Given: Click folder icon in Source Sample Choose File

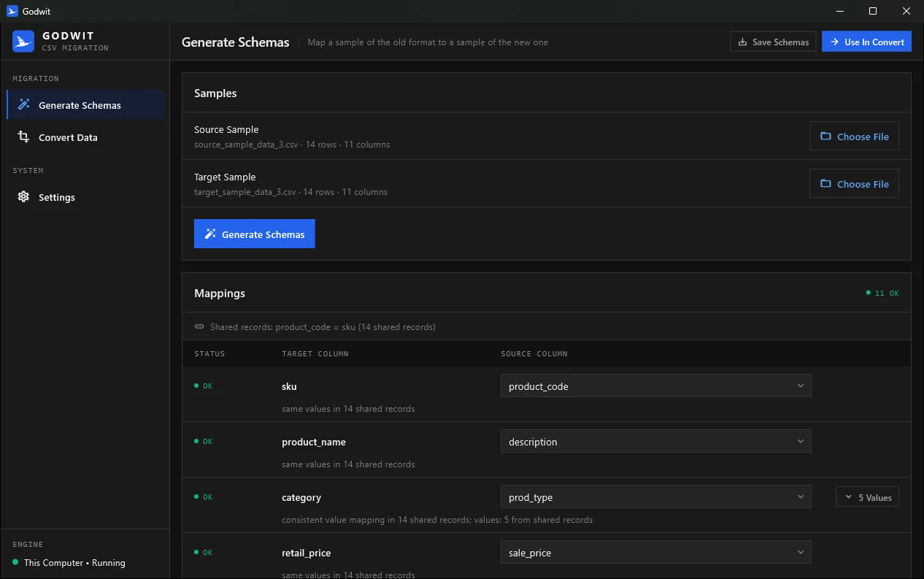Looking at the screenshot, I should click(825, 137).
